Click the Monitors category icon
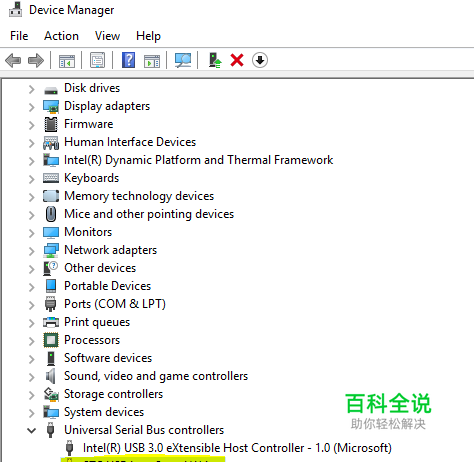Viewport: 474px width, 462px height. (x=51, y=232)
